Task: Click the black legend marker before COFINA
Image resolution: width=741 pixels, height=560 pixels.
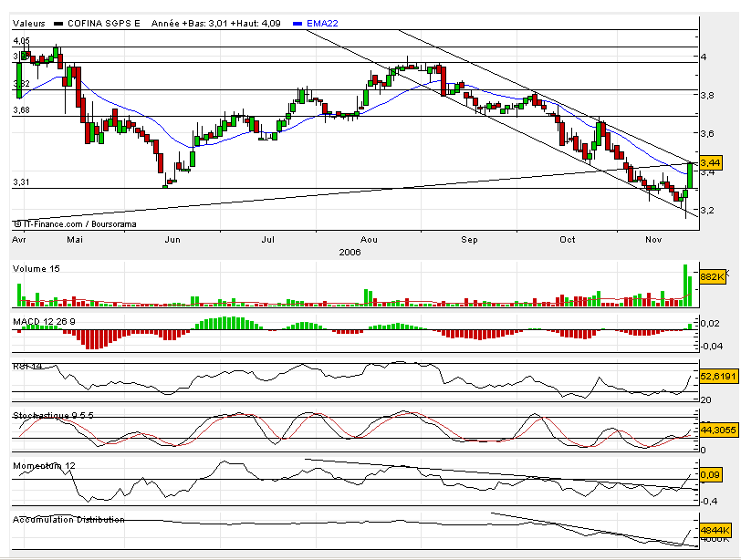Action: [x=58, y=23]
